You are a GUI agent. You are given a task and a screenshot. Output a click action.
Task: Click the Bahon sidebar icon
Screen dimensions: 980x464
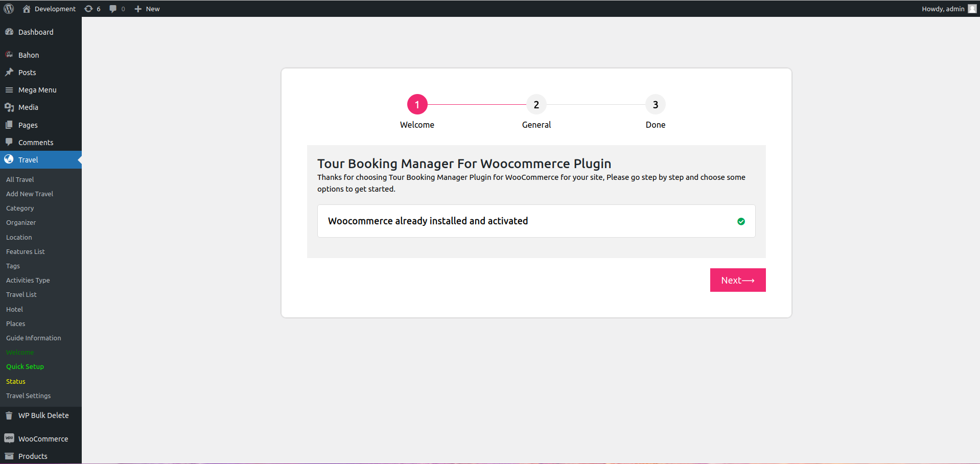pyautogui.click(x=9, y=55)
